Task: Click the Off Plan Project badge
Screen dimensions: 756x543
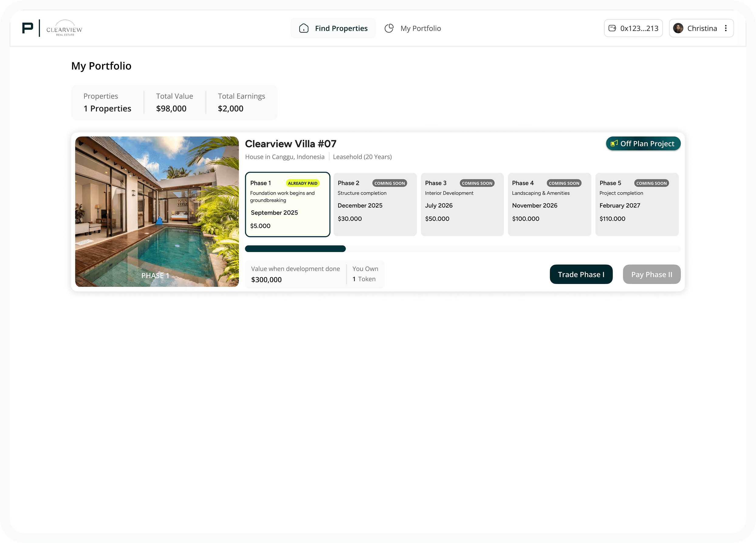Action: [643, 144]
